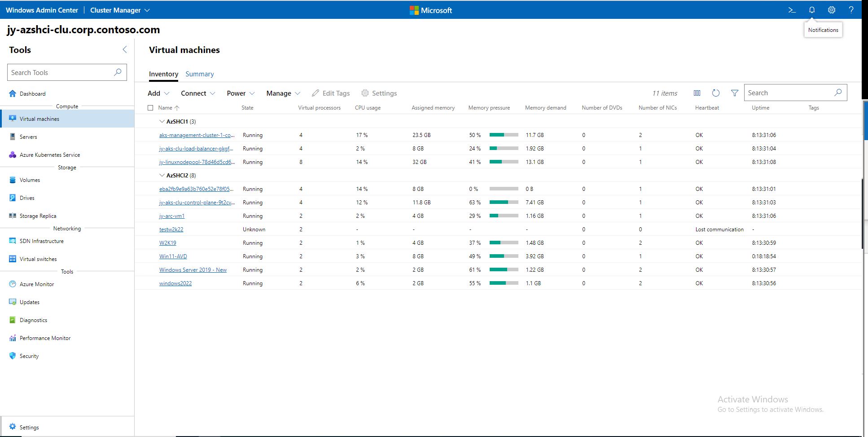Open the column chooser icon

pyautogui.click(x=697, y=93)
